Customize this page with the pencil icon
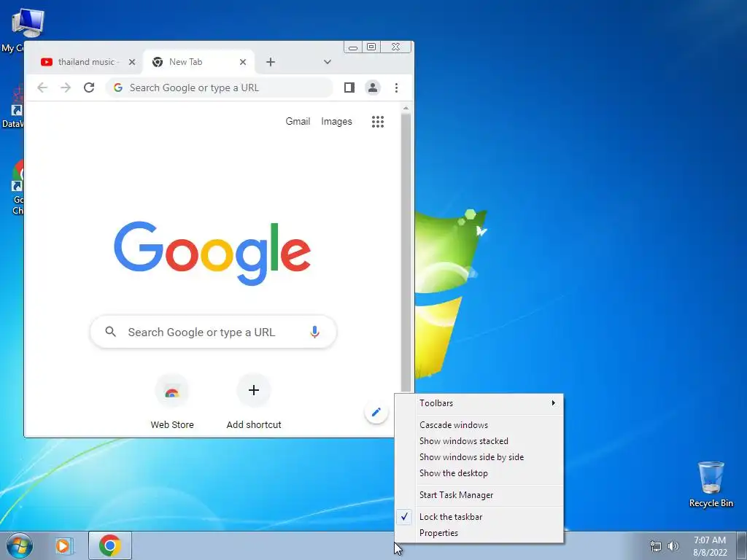This screenshot has height=560, width=747. coord(376,412)
